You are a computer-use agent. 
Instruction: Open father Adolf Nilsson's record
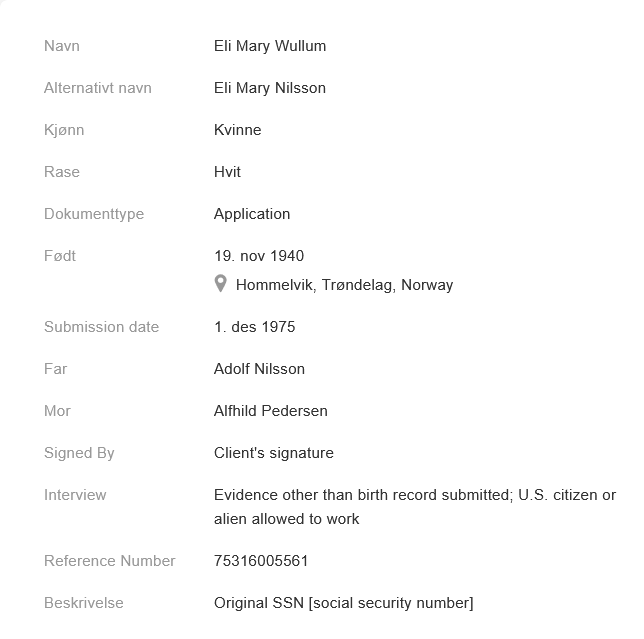[x=259, y=369]
